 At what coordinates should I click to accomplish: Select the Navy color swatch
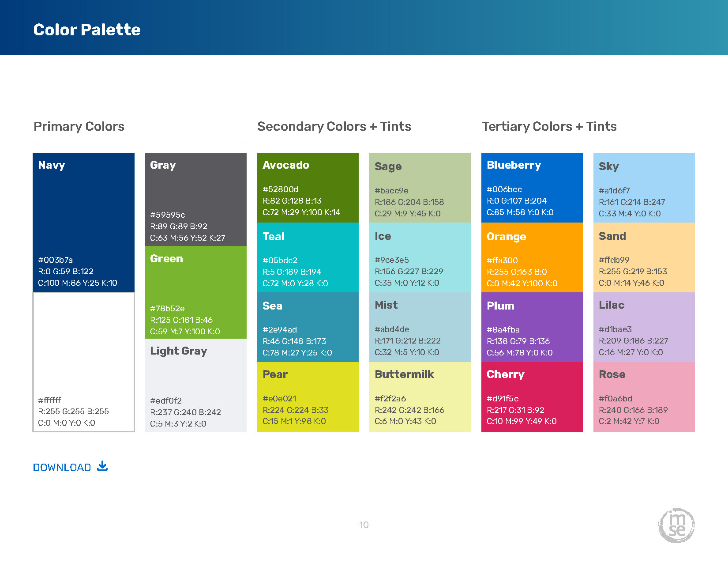pyautogui.click(x=83, y=222)
